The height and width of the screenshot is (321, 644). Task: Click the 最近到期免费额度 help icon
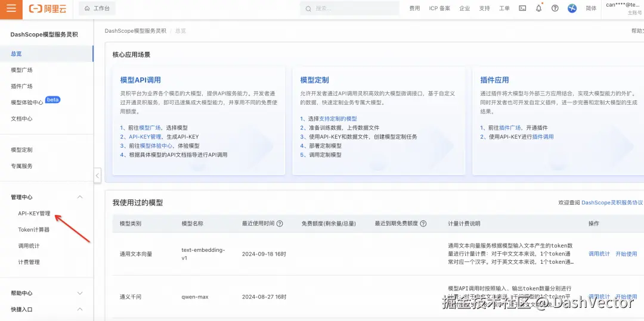423,224
